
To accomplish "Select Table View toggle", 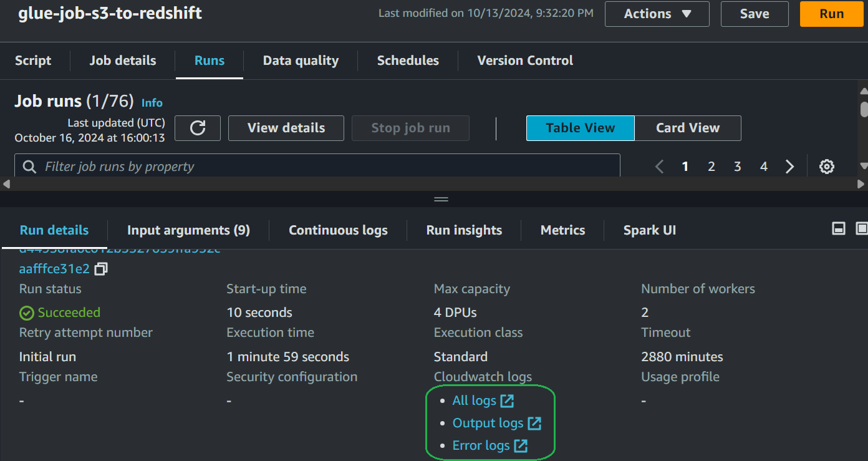I will click(581, 128).
